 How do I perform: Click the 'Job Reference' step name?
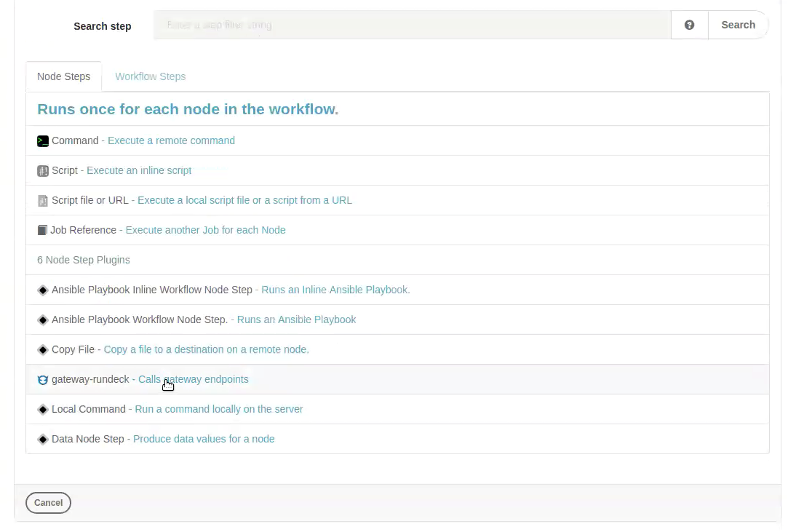pos(84,230)
